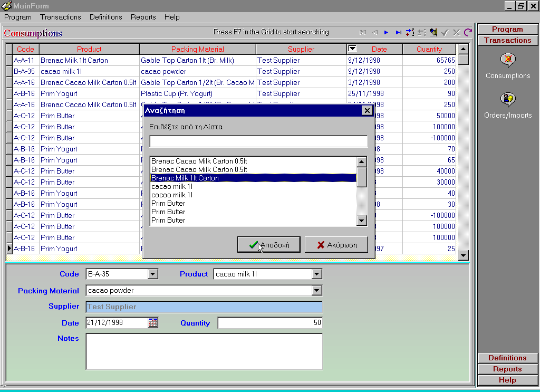The height and width of the screenshot is (392, 540).
Task: Select first "Prim Butter" in dialog list
Action: 168,203
